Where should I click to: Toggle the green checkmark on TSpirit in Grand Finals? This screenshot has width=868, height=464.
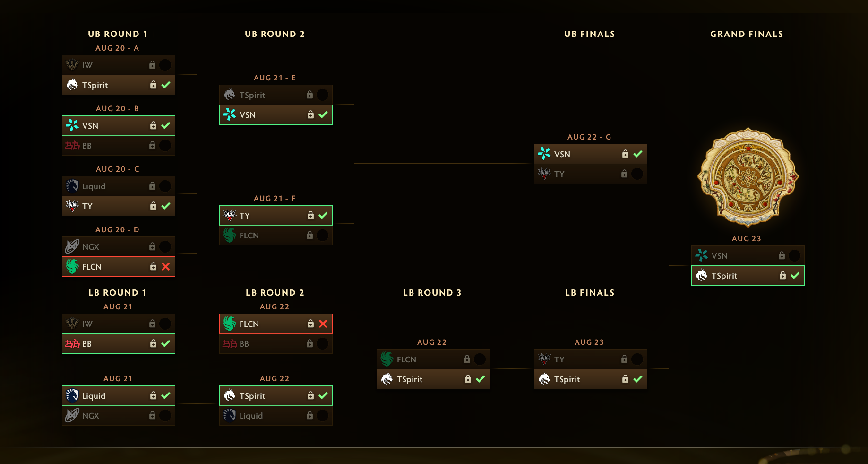click(x=795, y=275)
